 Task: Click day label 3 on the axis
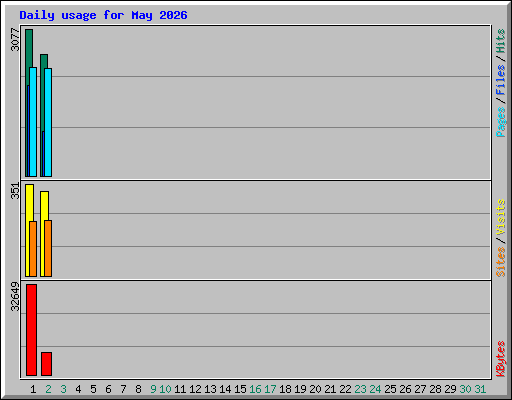63,389
